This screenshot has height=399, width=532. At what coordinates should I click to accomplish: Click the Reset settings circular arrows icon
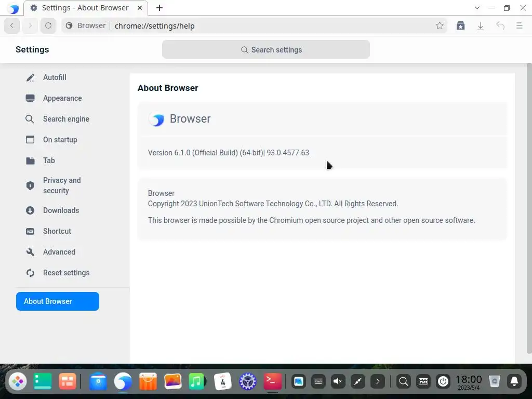(30, 273)
